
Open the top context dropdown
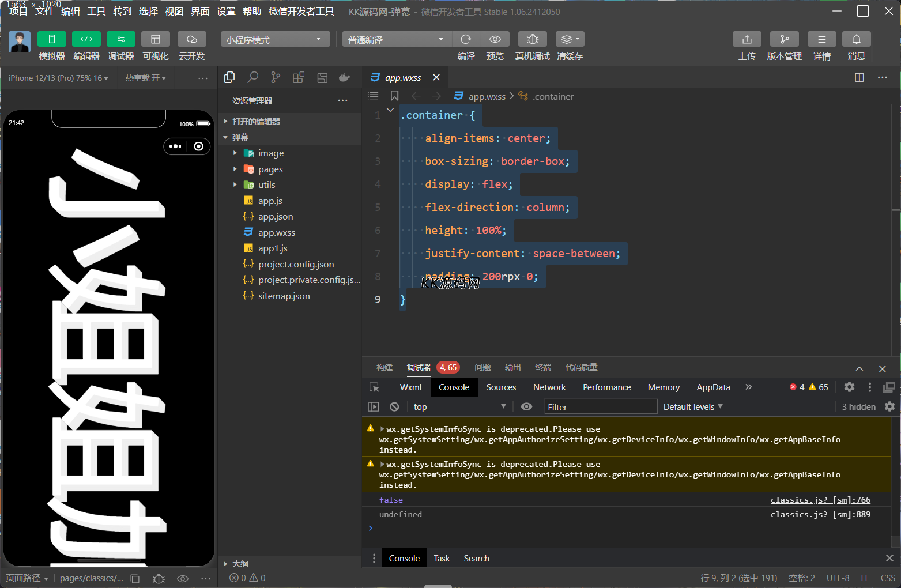point(459,406)
